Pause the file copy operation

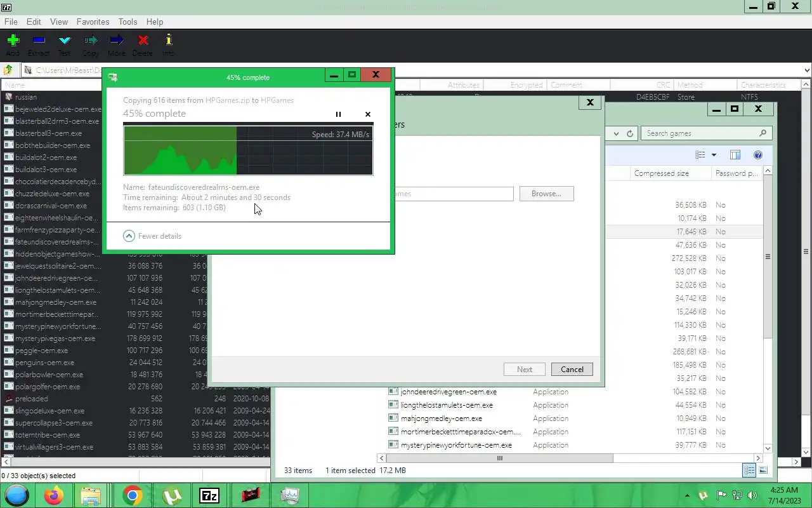click(x=338, y=114)
